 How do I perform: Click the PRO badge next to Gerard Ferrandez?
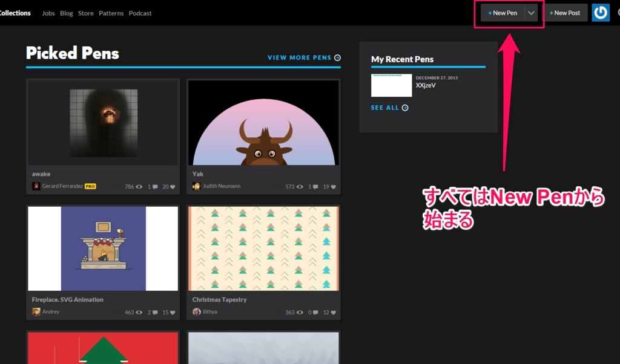click(90, 186)
